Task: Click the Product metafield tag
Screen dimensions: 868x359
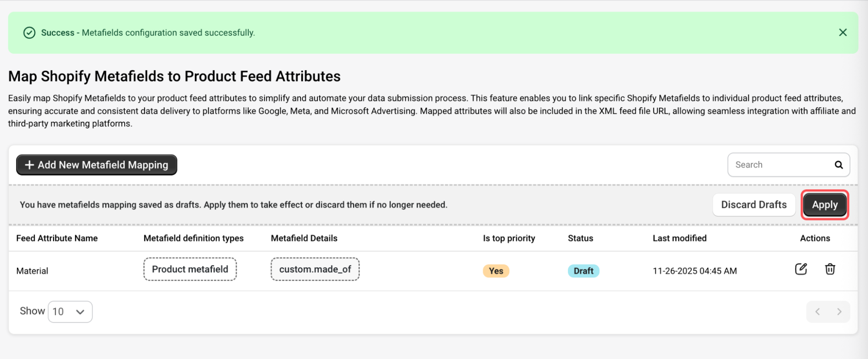Action: click(190, 269)
